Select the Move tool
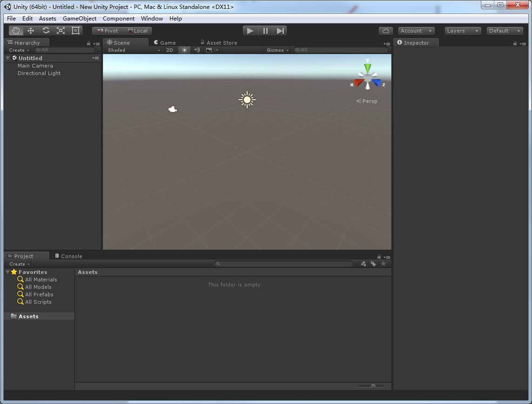This screenshot has height=404, width=532. tap(31, 31)
